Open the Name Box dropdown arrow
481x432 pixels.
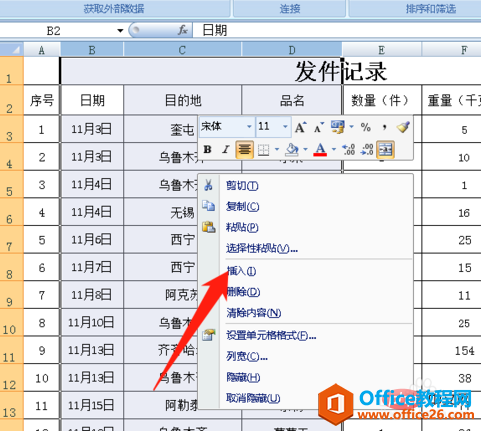point(120,31)
